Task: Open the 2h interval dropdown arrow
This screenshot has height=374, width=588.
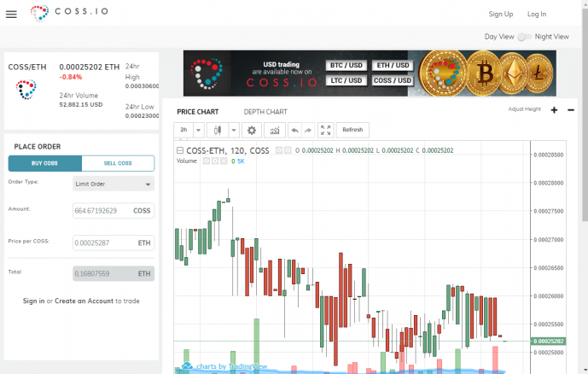Action: [198, 130]
